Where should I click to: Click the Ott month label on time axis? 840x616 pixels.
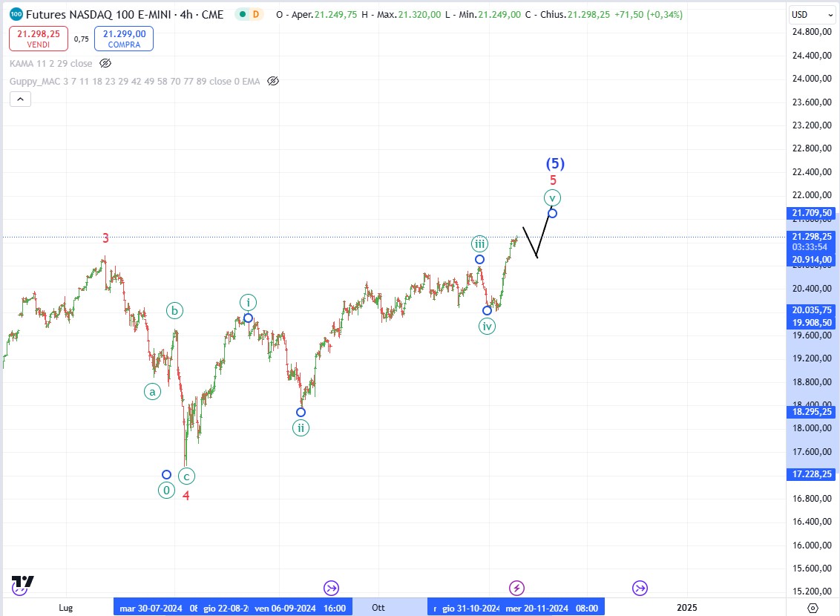pos(378,608)
